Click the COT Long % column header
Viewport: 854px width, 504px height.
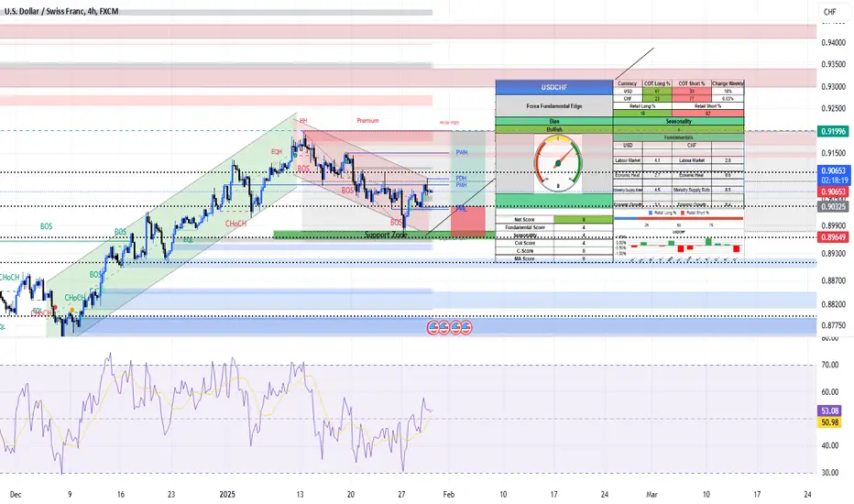(x=657, y=83)
